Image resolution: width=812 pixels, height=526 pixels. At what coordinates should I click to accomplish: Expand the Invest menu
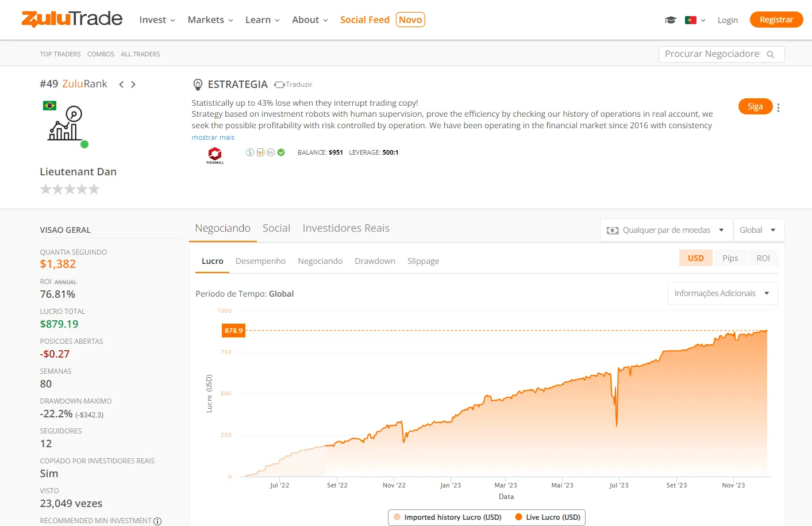157,20
